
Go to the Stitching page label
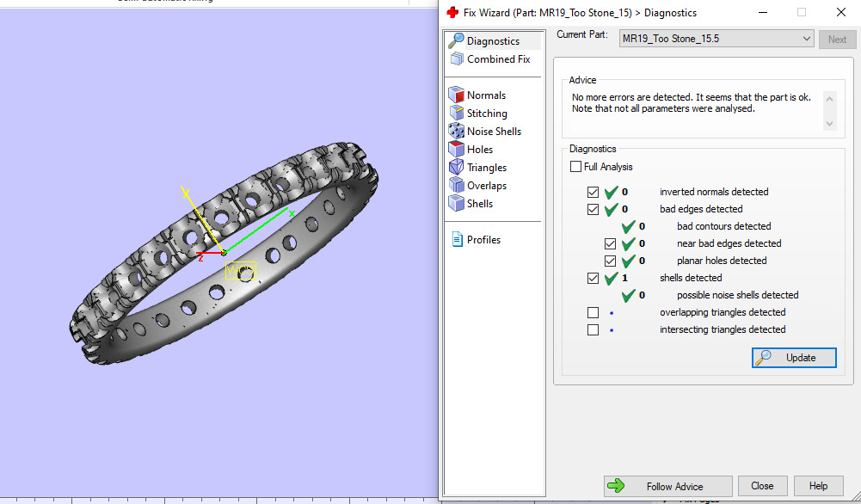tap(487, 113)
